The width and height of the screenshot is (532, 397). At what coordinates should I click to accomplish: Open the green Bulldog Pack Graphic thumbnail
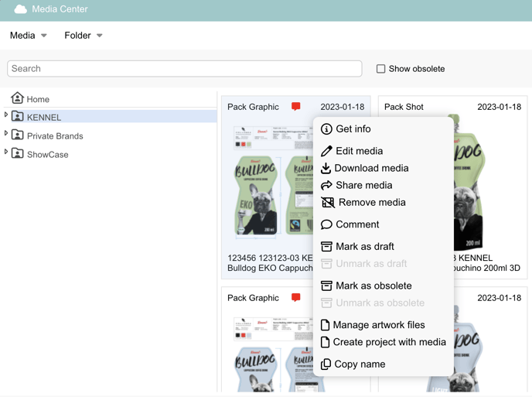(x=271, y=182)
